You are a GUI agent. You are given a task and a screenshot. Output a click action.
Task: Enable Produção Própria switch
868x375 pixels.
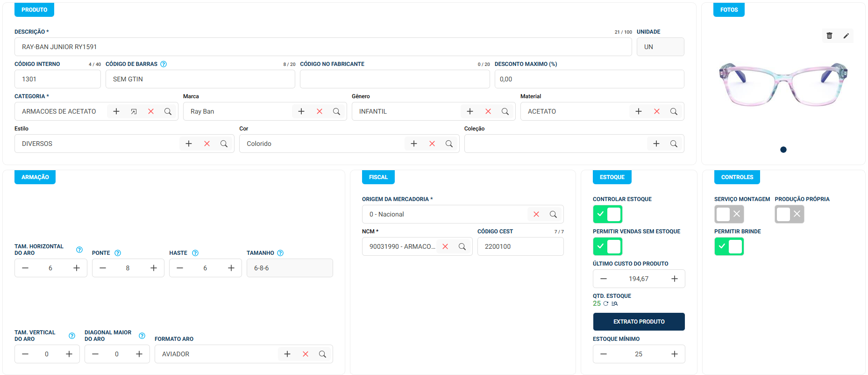789,214
